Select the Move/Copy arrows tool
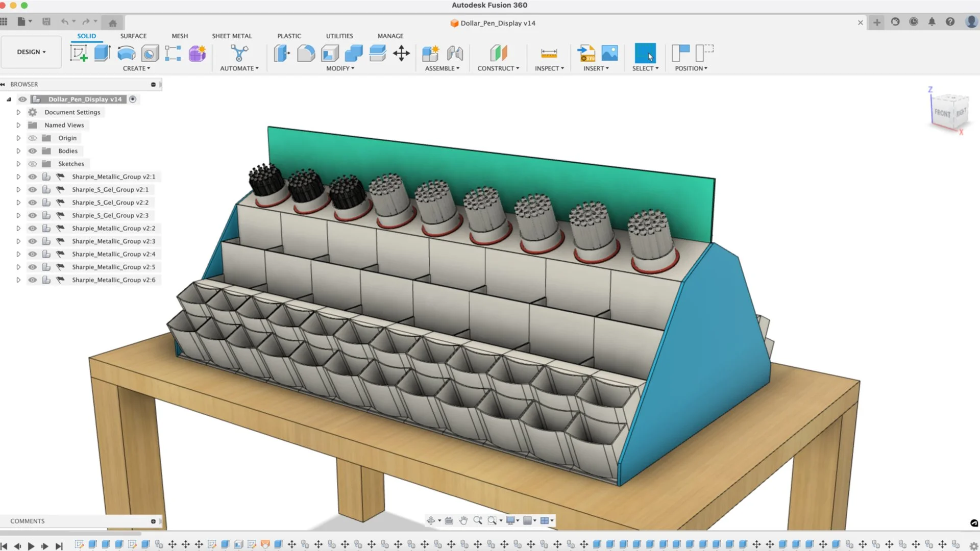The height and width of the screenshot is (551, 980). click(x=401, y=53)
